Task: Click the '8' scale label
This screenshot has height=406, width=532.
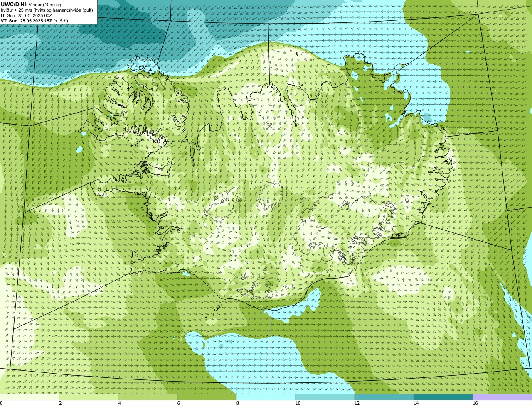Action: click(x=237, y=403)
